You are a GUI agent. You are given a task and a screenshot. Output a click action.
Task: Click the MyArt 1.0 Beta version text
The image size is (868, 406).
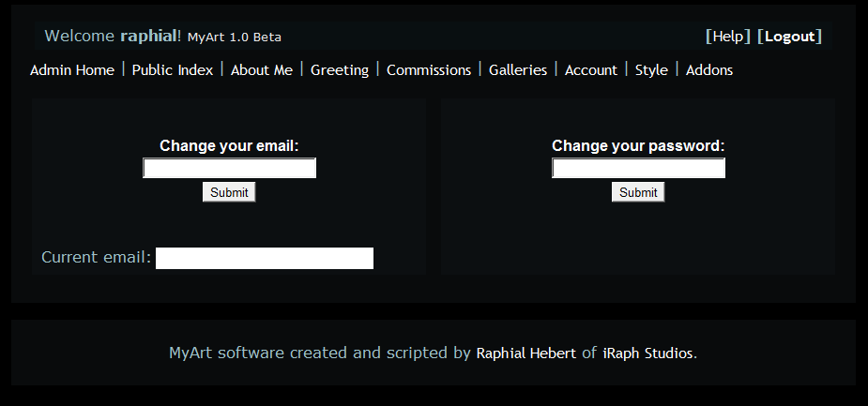(x=235, y=38)
